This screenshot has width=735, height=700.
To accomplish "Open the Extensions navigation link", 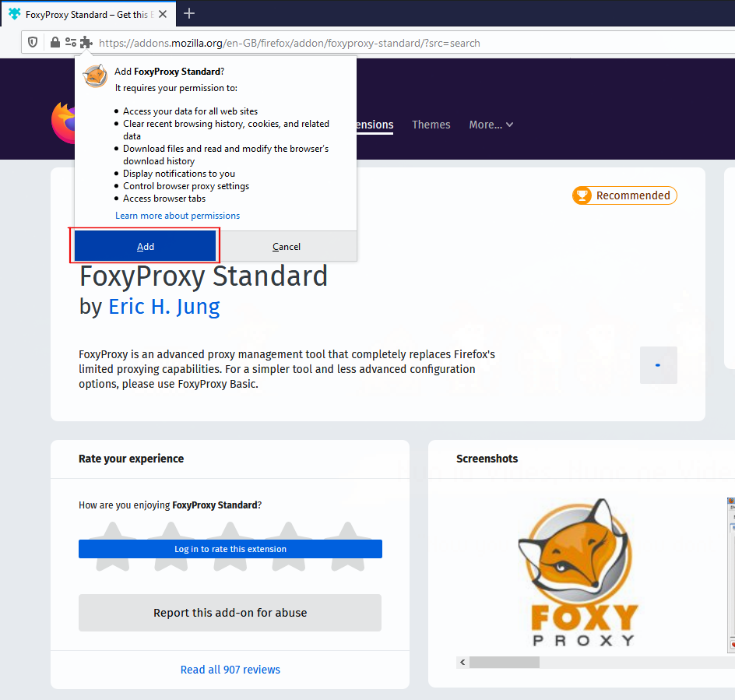I will click(375, 125).
